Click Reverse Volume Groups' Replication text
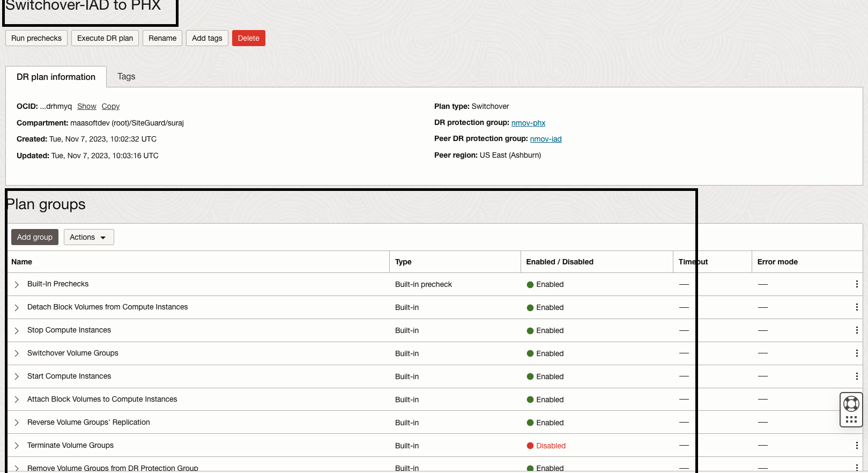Screen dimensions: 868x473 click(x=88, y=423)
